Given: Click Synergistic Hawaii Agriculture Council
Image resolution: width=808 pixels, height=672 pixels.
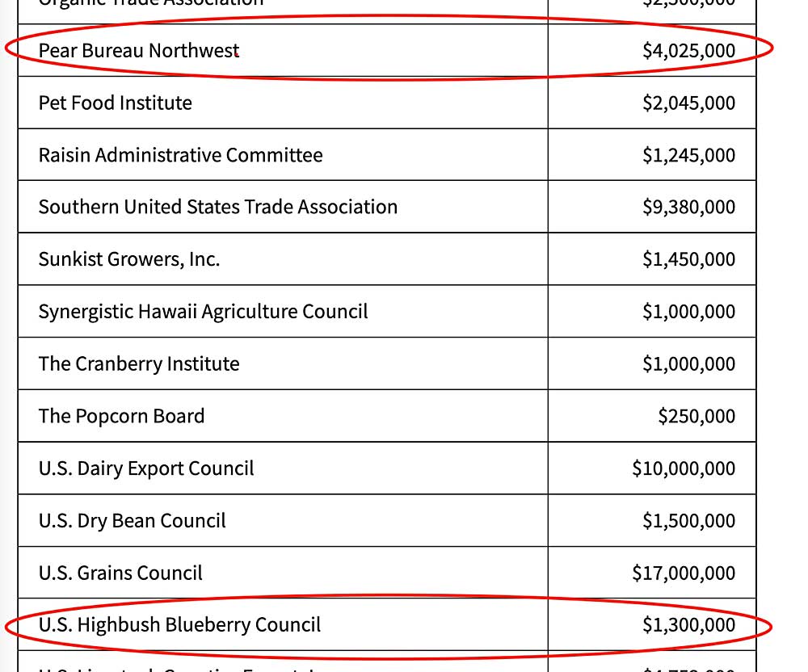Looking at the screenshot, I should (x=203, y=312).
